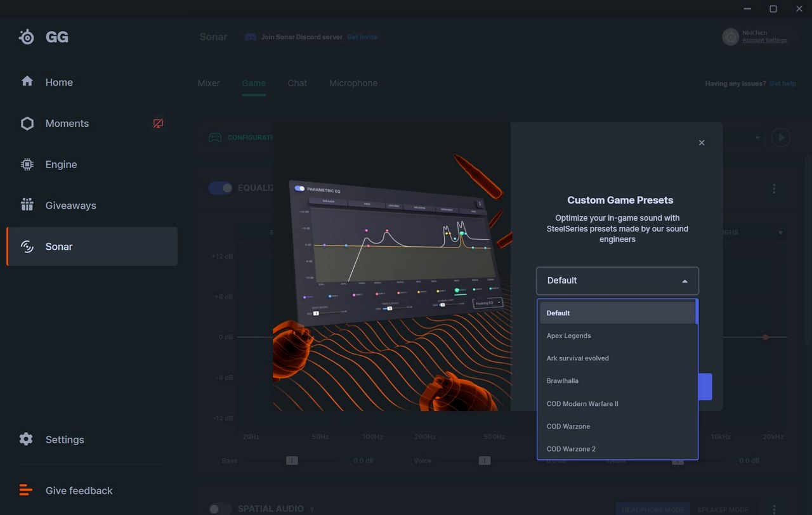Switch to the Mixer tab

[209, 83]
